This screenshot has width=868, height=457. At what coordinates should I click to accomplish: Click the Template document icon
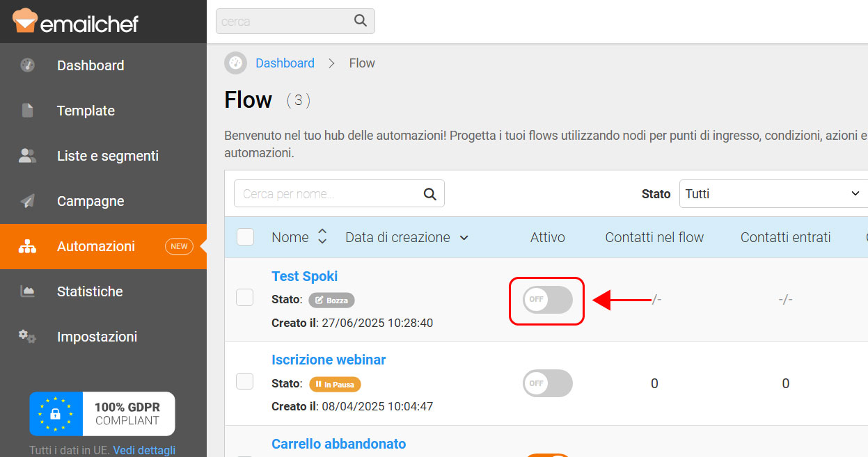pos(28,111)
